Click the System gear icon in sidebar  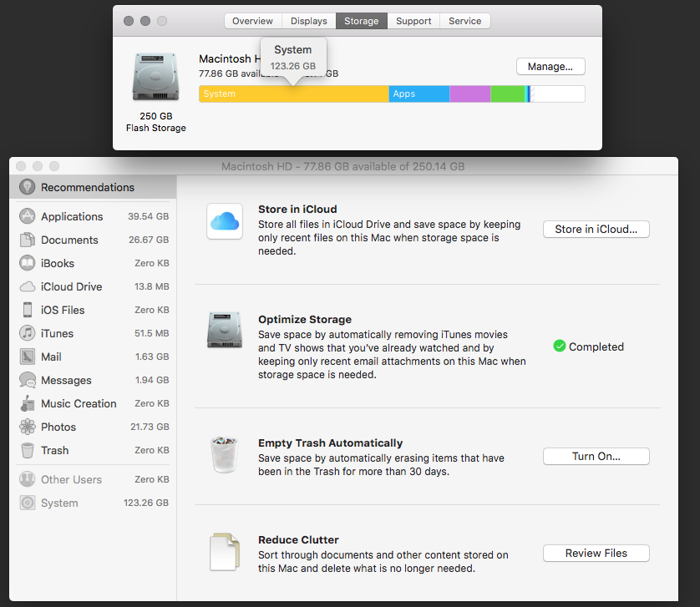(x=28, y=503)
